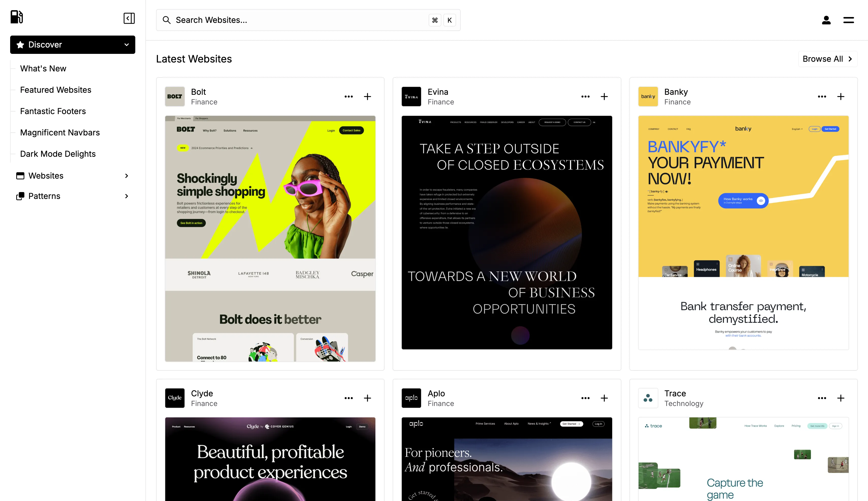Image resolution: width=868 pixels, height=501 pixels.
Task: Open the three-dots menu on Evina card
Action: [585, 97]
